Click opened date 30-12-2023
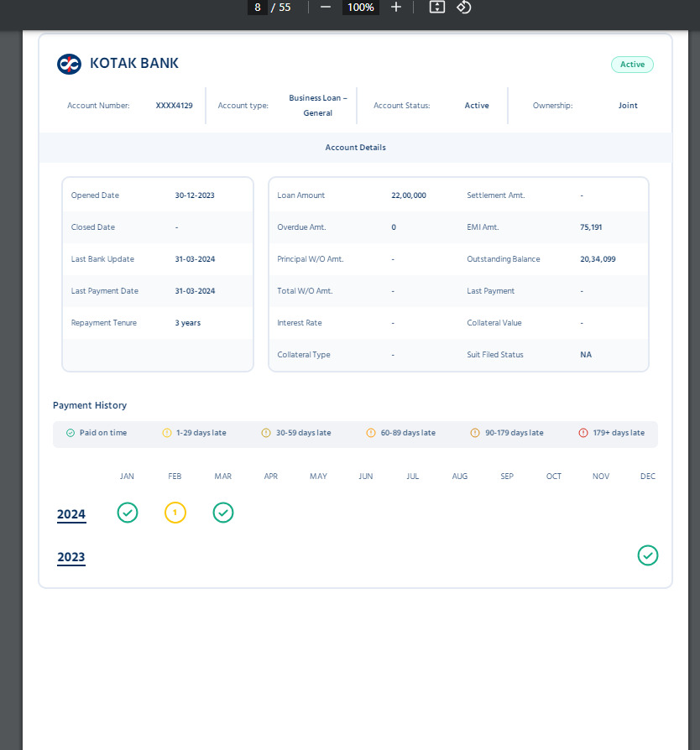 coord(195,195)
